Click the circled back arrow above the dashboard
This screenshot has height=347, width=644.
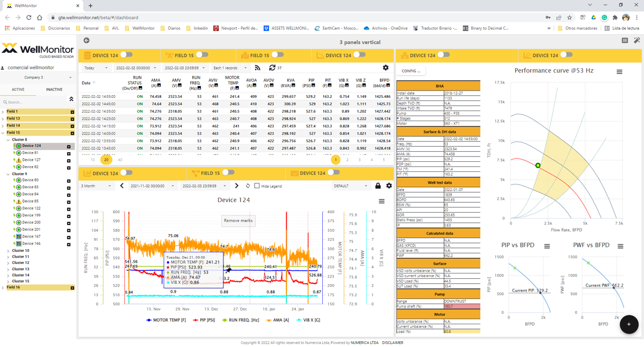86,40
